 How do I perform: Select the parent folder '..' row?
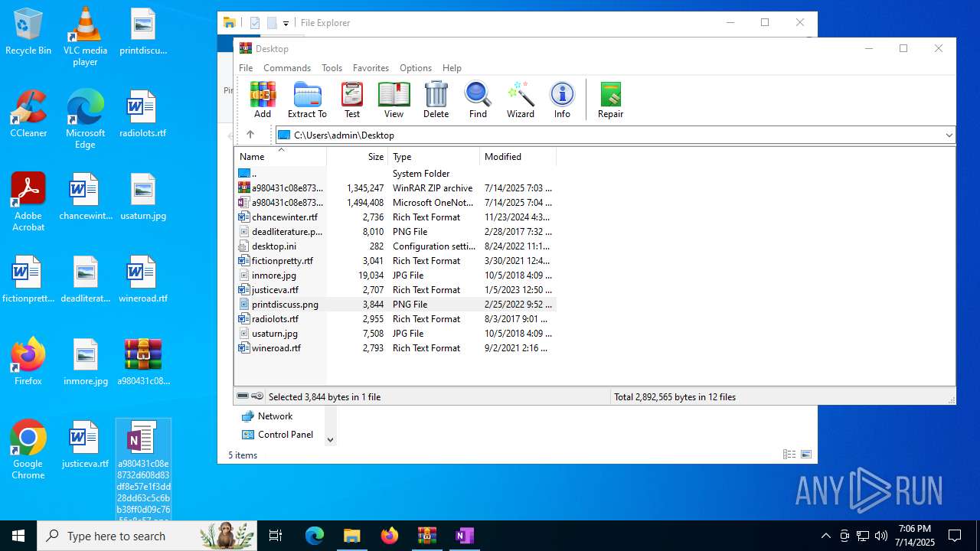coord(395,174)
